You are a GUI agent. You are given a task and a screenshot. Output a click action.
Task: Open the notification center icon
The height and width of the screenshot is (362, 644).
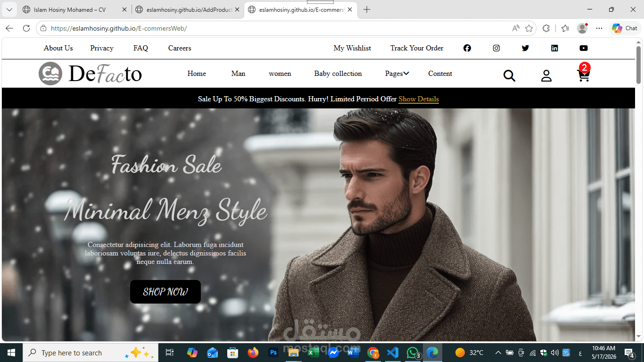629,353
